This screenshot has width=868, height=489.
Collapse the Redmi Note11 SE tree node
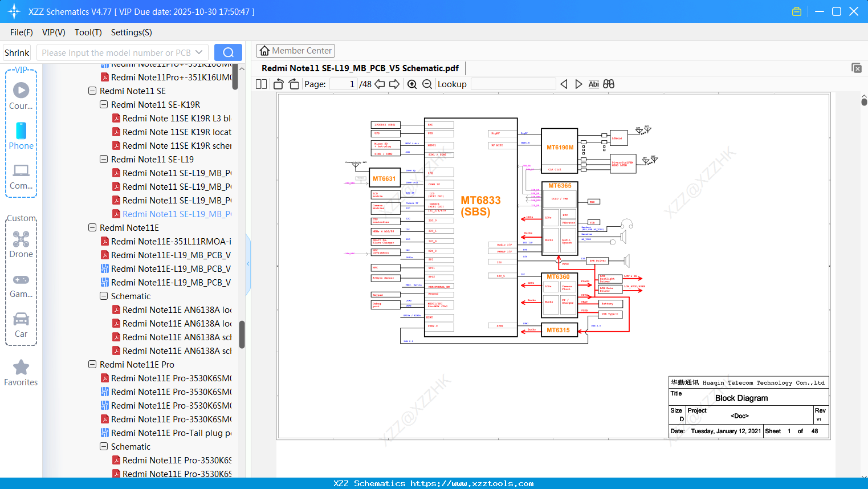coord(92,91)
